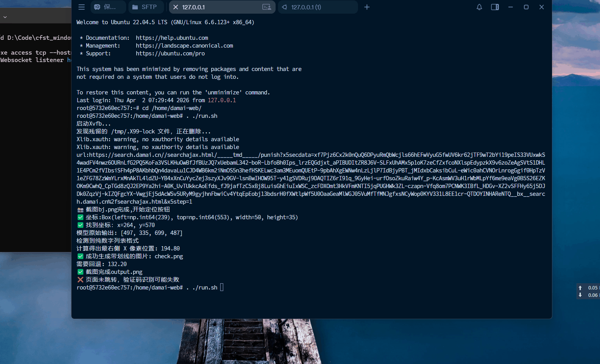Add a new tab with plus icon

[367, 7]
